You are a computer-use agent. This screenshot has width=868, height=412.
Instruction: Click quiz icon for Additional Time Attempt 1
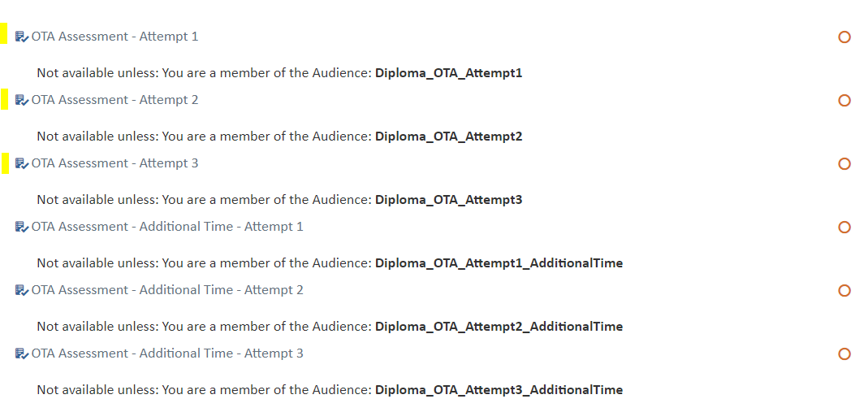coord(22,227)
